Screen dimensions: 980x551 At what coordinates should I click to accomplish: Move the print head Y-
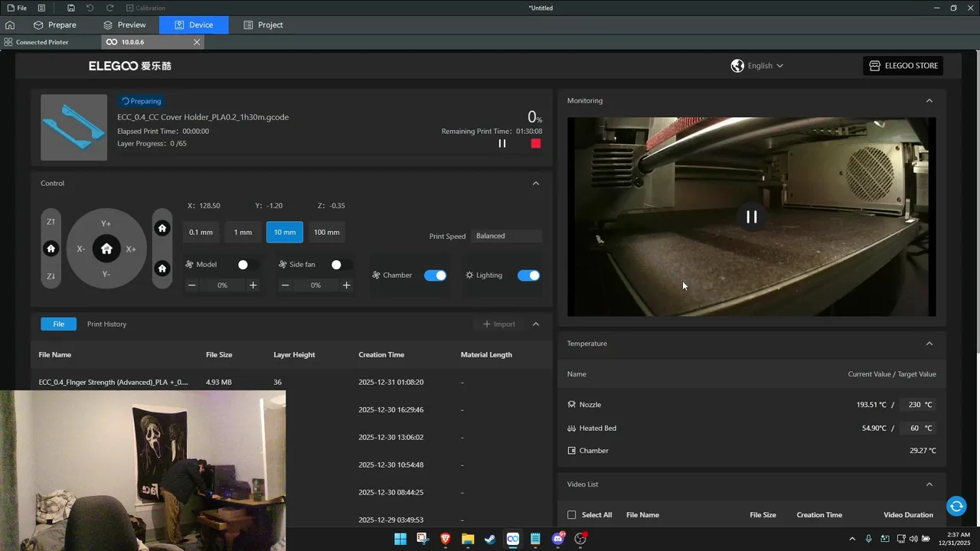click(x=106, y=274)
